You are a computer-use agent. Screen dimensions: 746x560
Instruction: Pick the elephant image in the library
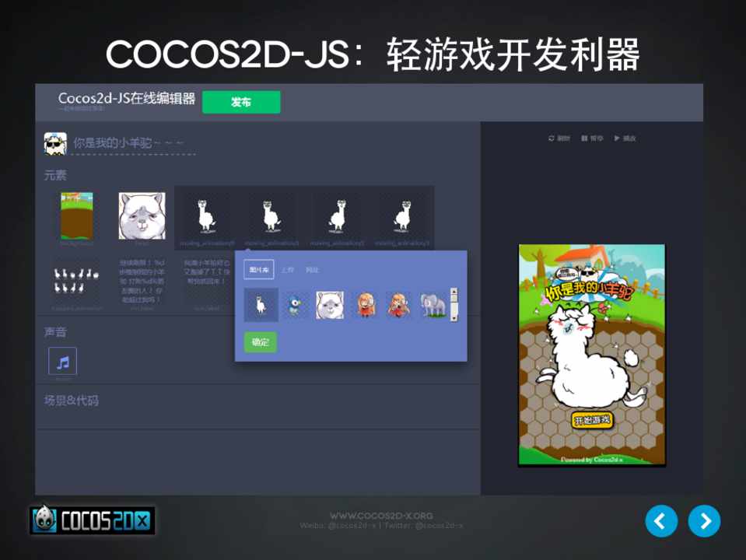pos(434,305)
